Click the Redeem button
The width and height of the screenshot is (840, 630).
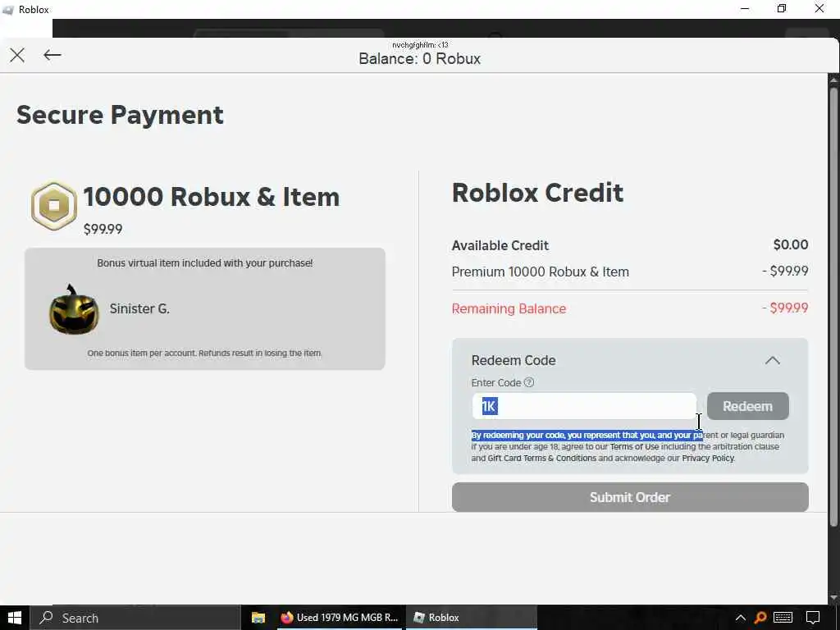[x=747, y=406]
